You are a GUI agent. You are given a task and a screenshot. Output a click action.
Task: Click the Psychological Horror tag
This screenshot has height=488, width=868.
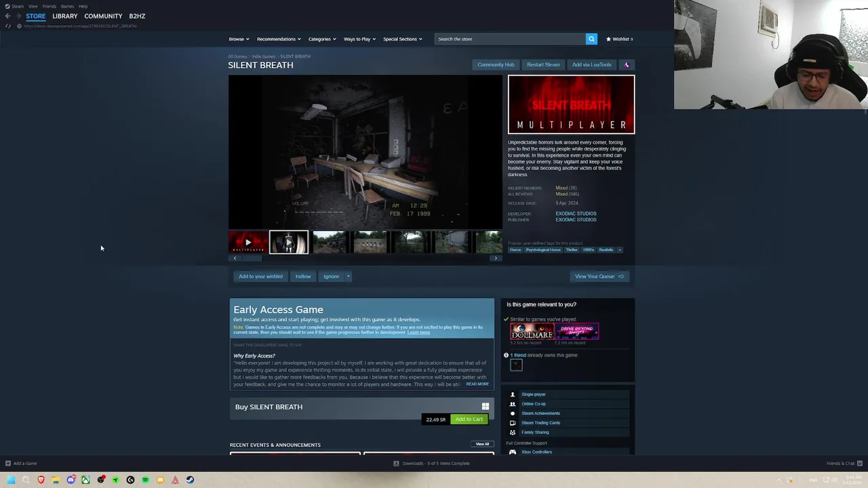[x=543, y=249]
